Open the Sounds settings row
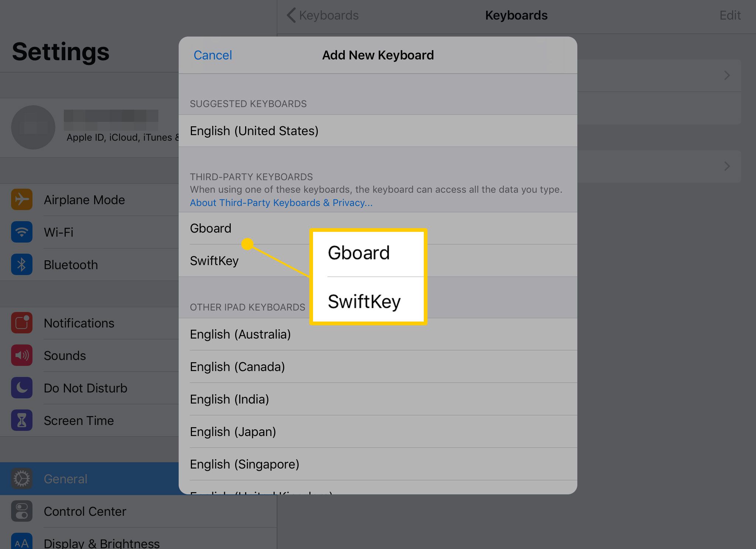Viewport: 756px width, 549px height. 89,355
